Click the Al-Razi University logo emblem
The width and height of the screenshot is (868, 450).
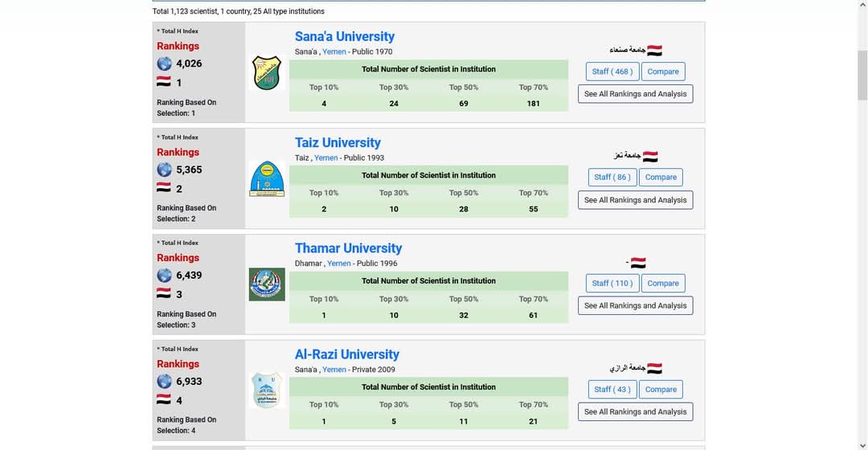pyautogui.click(x=267, y=390)
